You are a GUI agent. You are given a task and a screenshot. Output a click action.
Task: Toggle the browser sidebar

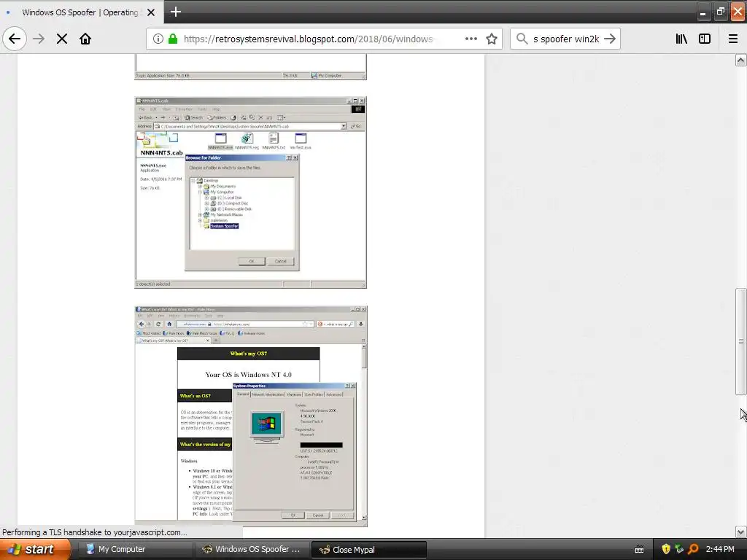[705, 39]
